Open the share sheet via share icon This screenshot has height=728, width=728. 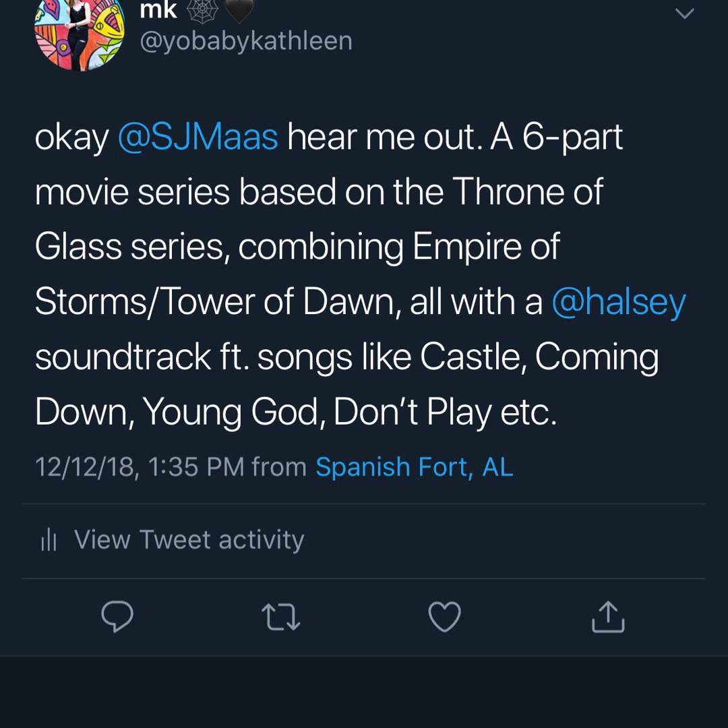608,617
